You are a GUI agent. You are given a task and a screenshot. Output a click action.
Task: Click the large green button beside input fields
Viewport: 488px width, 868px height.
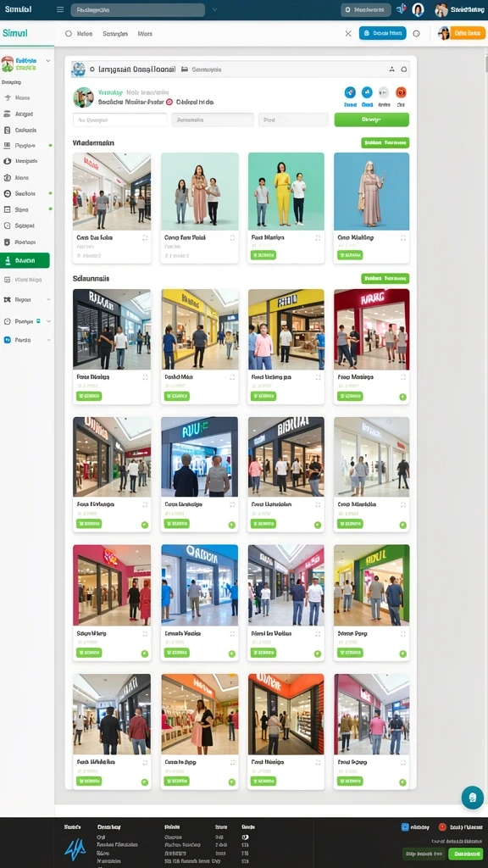pyautogui.click(x=372, y=119)
